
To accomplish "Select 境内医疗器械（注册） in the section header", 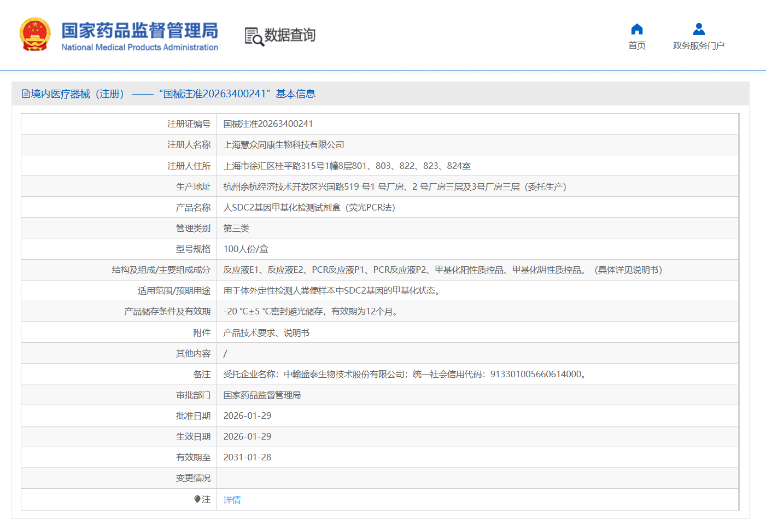I will tap(77, 94).
